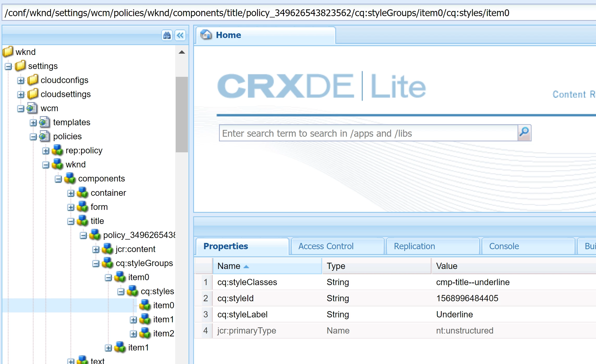Collapse the settings folder node
Screen dimensions: 596x364
coord(8,66)
